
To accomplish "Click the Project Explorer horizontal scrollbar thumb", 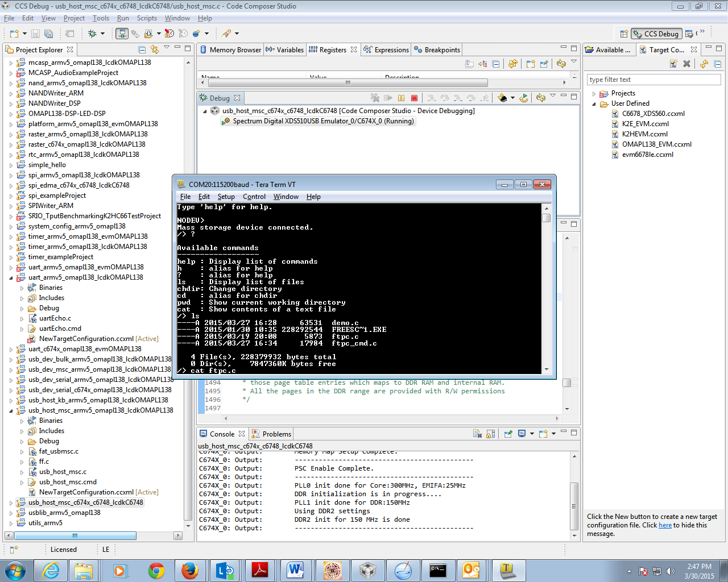I will click(x=75, y=535).
